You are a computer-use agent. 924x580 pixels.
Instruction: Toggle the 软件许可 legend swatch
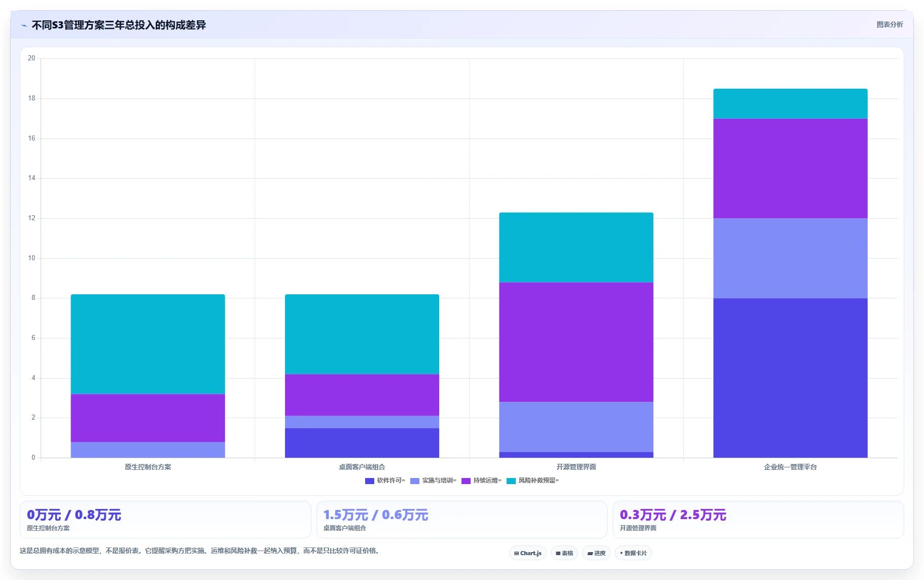(x=369, y=481)
